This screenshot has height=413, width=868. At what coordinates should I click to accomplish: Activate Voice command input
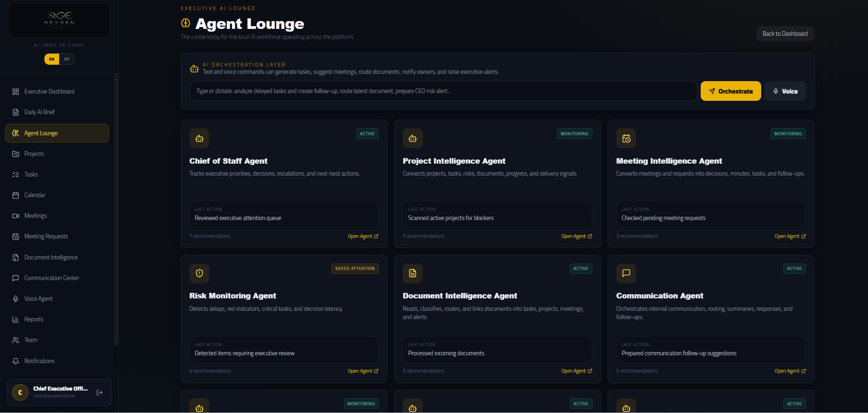pyautogui.click(x=785, y=91)
